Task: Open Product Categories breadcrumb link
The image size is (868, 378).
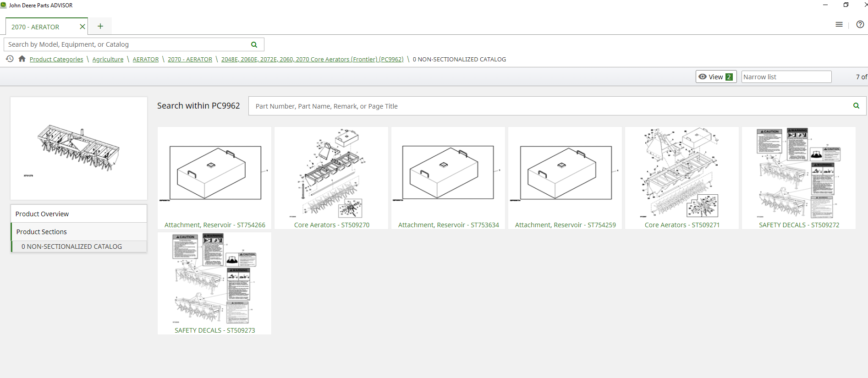Action: (56, 59)
